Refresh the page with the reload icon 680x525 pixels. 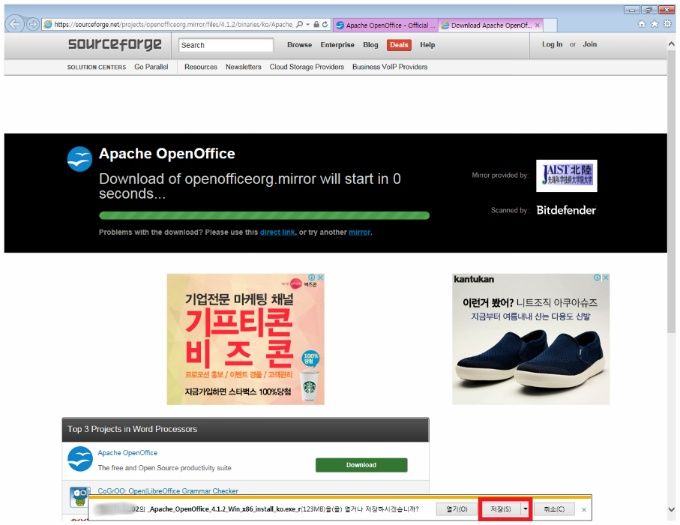click(324, 25)
